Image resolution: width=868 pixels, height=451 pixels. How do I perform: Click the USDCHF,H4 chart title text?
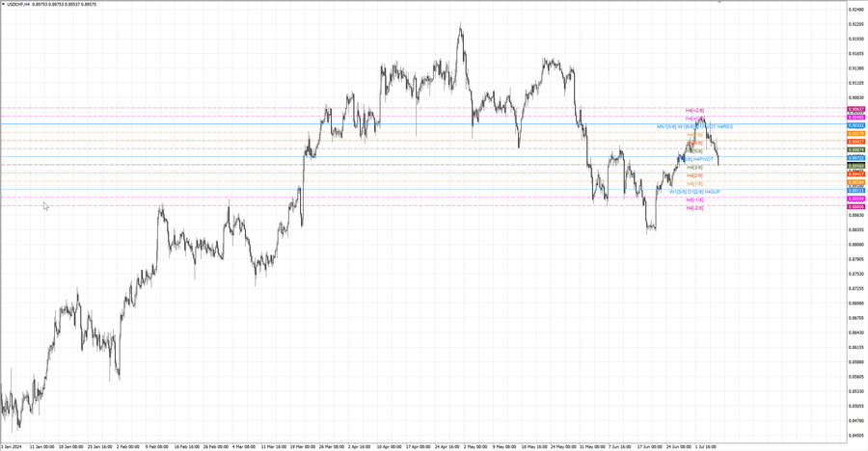pos(17,5)
